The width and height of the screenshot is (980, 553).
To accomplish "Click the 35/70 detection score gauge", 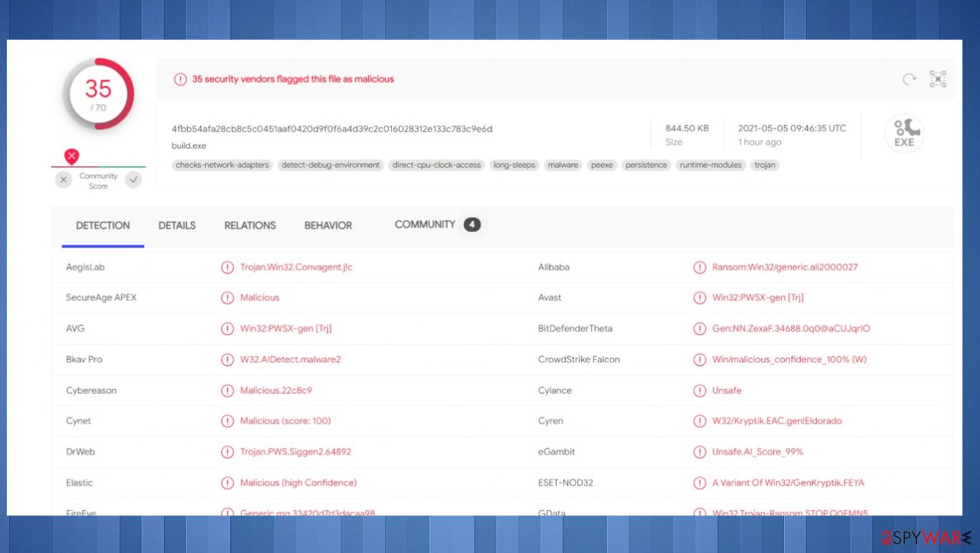I will 98,94.
